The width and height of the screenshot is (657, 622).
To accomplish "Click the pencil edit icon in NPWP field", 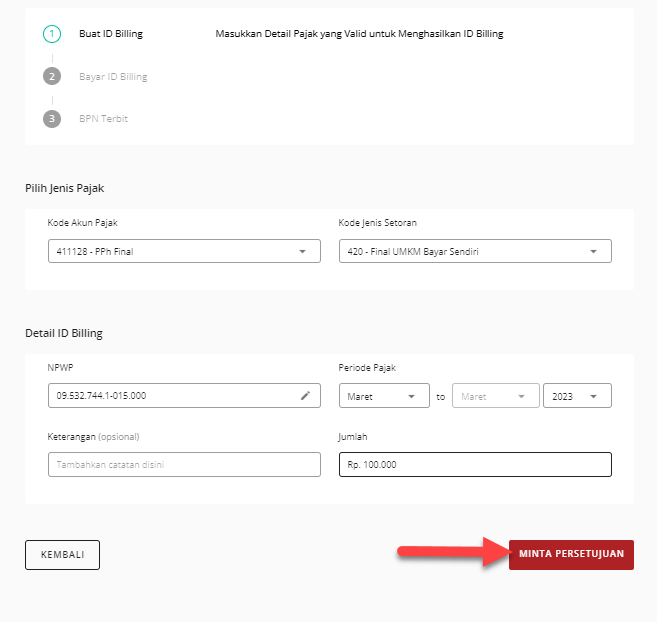I will tap(306, 396).
